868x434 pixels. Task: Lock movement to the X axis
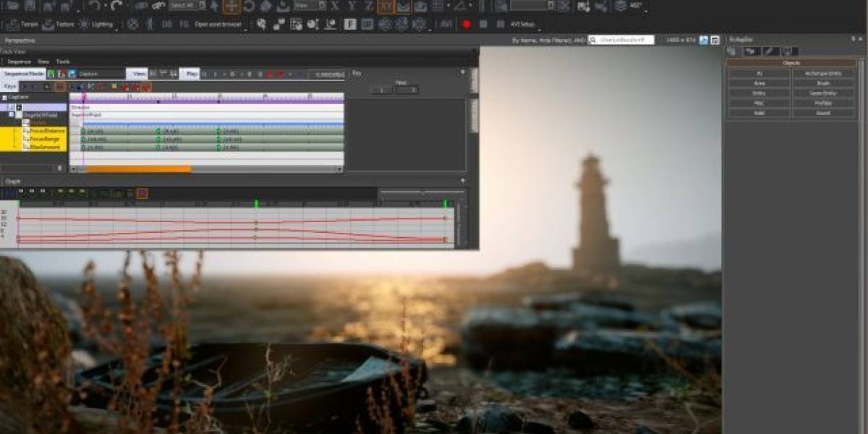pyautogui.click(x=335, y=6)
